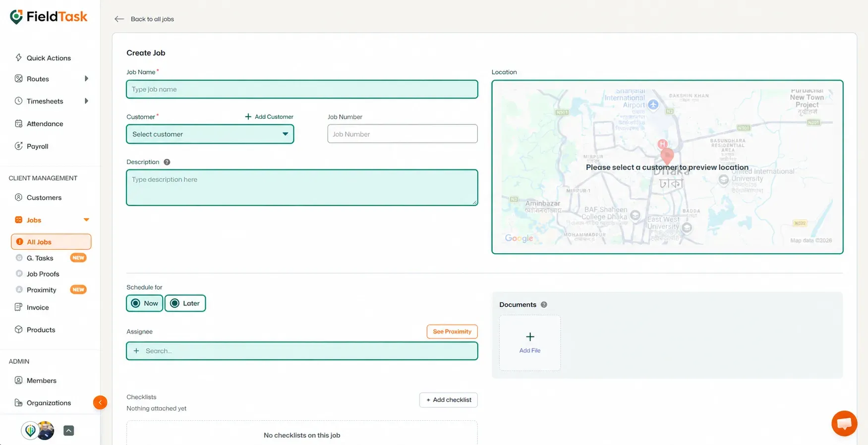Click NEW badge next to Proximity
Viewport: 868px width, 445px height.
[78, 289]
